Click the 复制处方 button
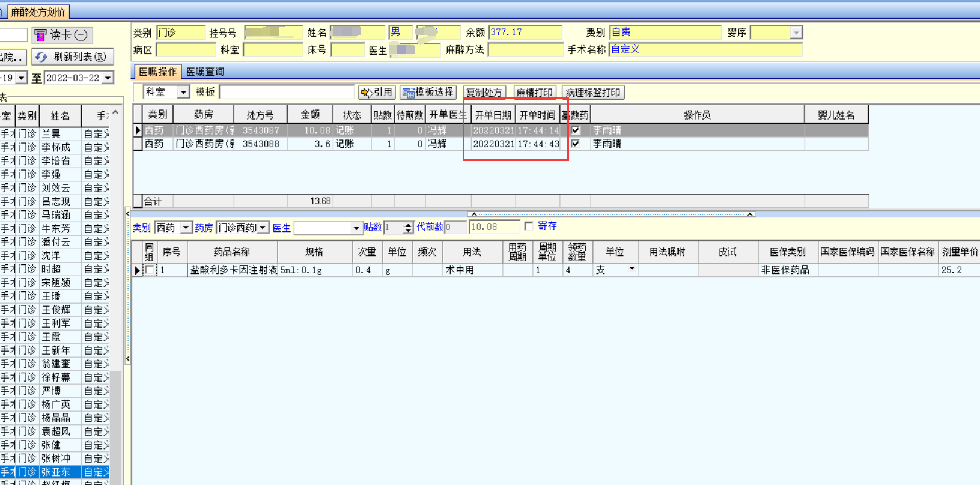980x485 pixels. click(484, 92)
